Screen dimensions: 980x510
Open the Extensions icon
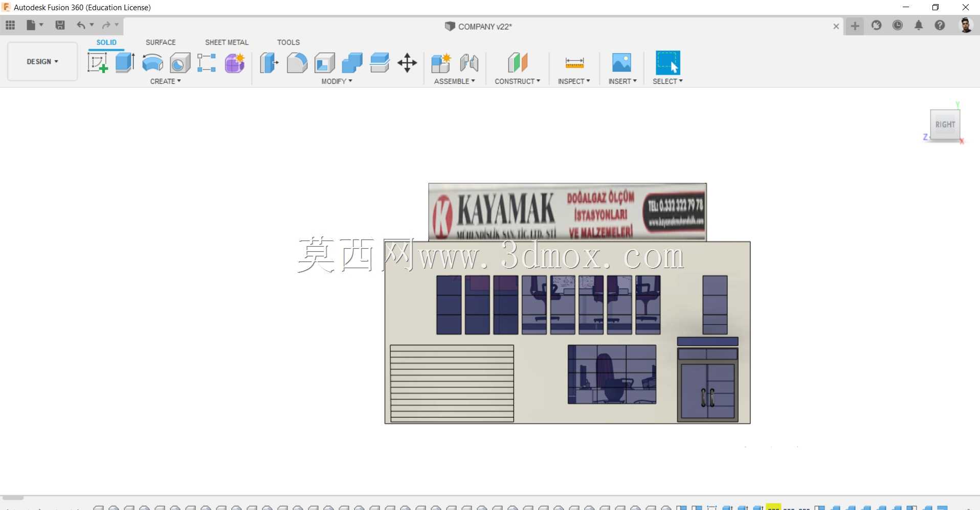click(x=876, y=25)
